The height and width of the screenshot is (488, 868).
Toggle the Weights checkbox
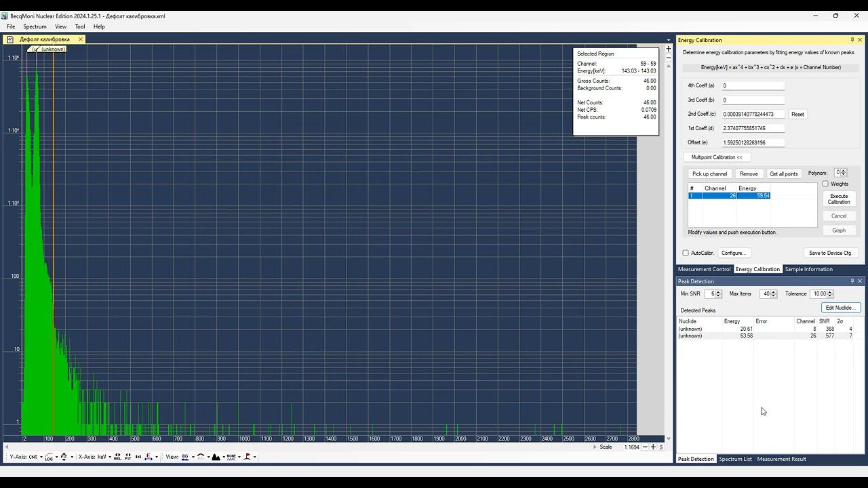(825, 184)
